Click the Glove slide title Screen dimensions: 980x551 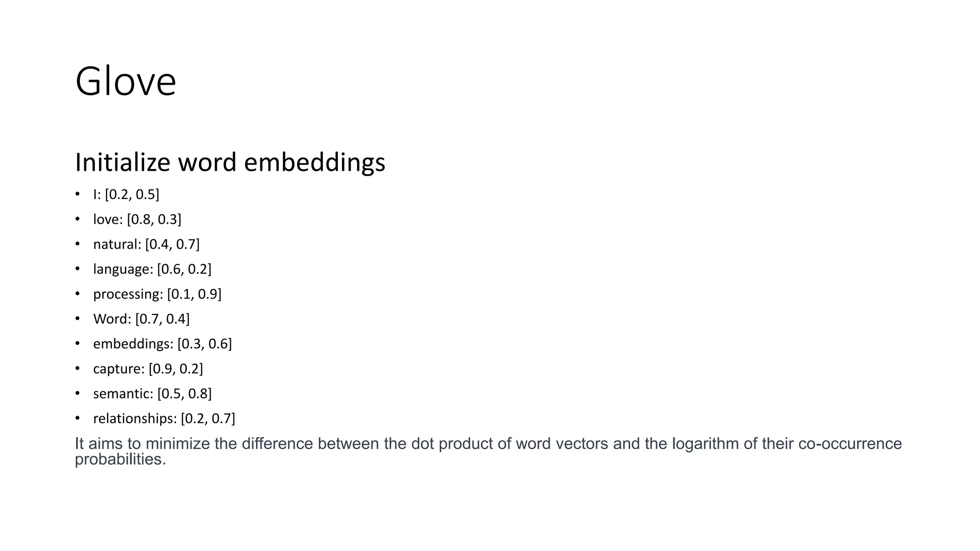[126, 81]
